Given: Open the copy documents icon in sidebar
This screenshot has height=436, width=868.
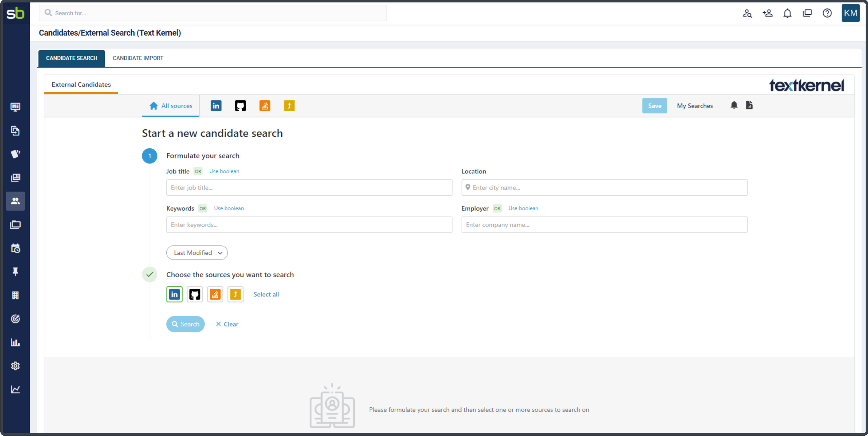Looking at the screenshot, I should click(x=15, y=131).
